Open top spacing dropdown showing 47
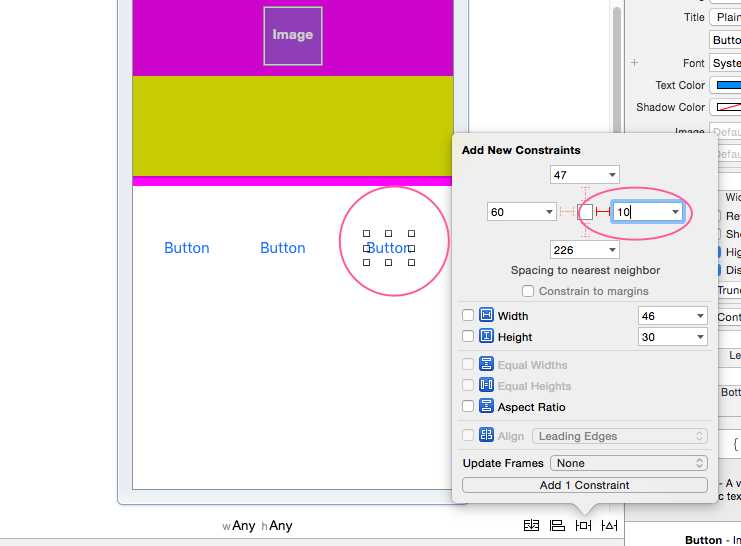 (x=612, y=175)
